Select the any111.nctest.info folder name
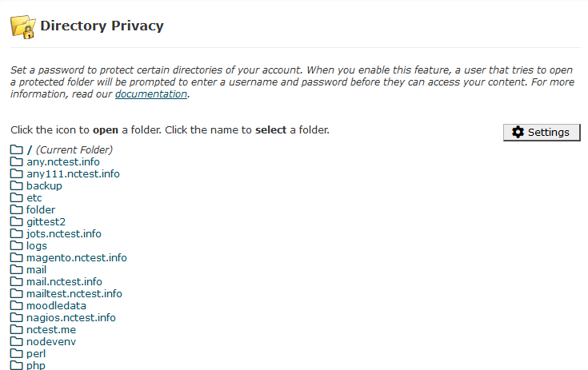 click(73, 173)
